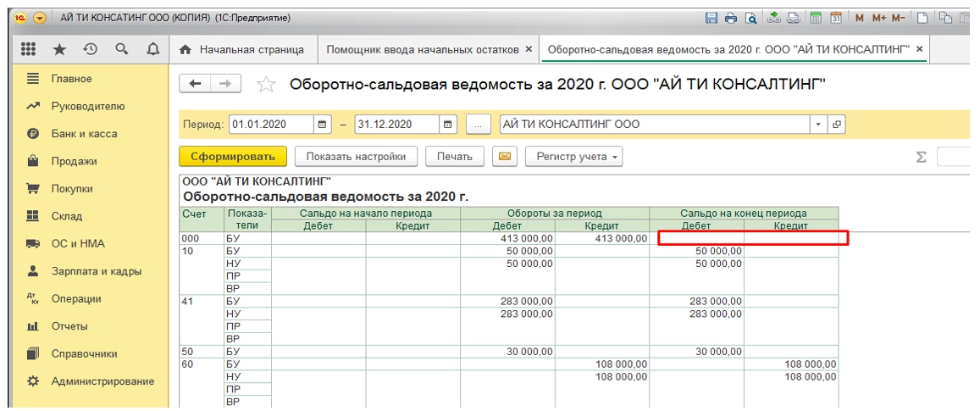Click the organization field АЙ ТИ КОНСАЛТИНГ ООО
The image size is (980, 411).
click(655, 124)
